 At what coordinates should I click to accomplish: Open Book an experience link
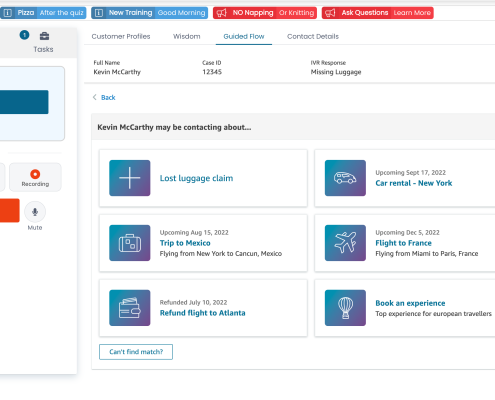click(410, 303)
